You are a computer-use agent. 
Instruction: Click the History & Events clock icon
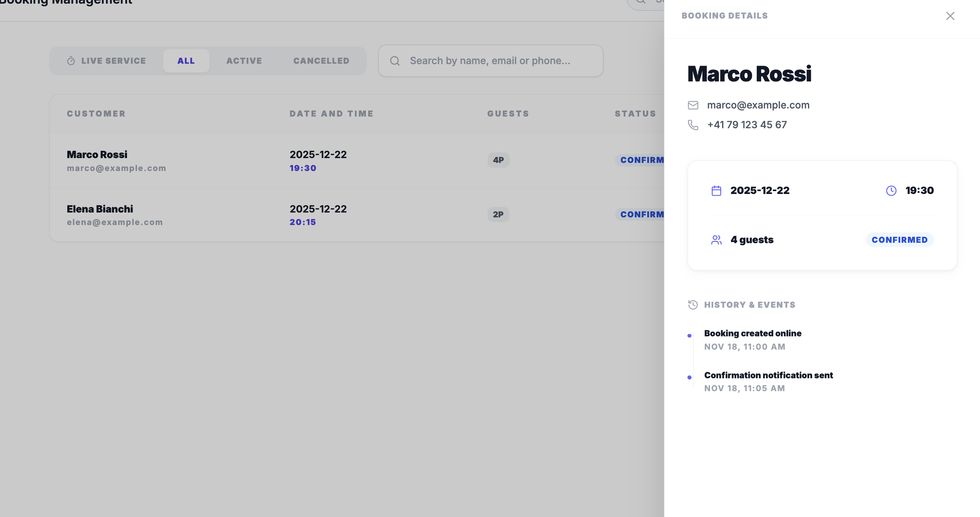pos(693,305)
